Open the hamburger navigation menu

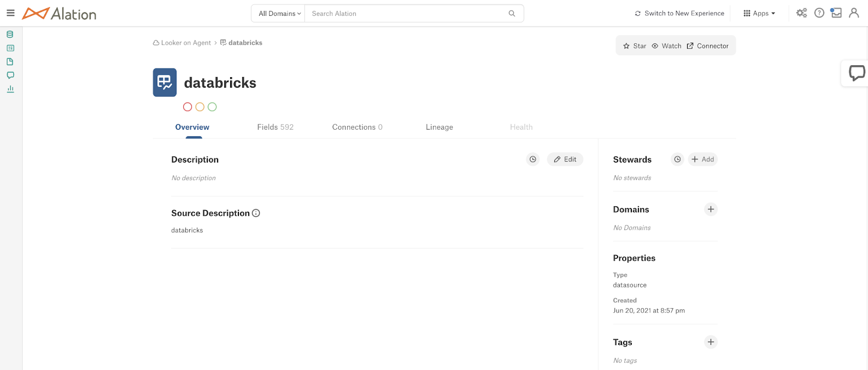click(x=10, y=13)
